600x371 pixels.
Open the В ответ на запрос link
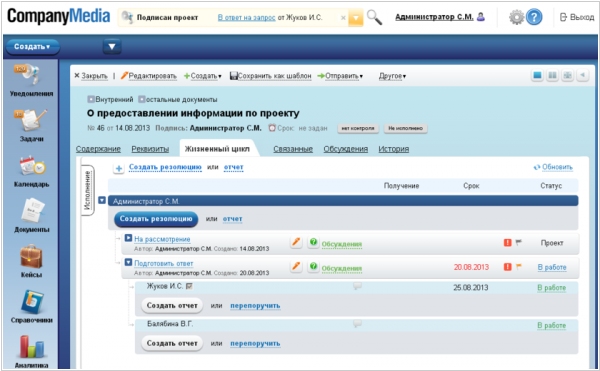(x=246, y=18)
